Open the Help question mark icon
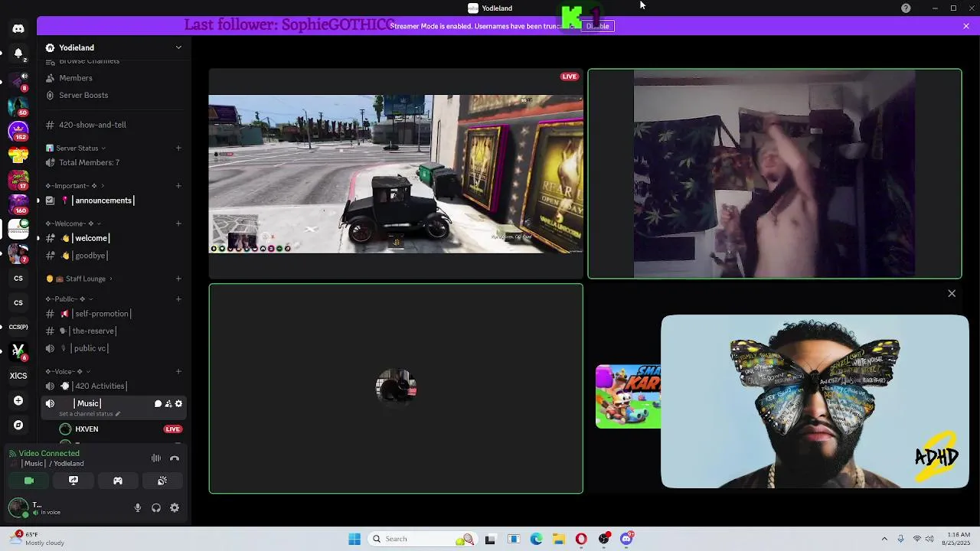 tap(906, 8)
